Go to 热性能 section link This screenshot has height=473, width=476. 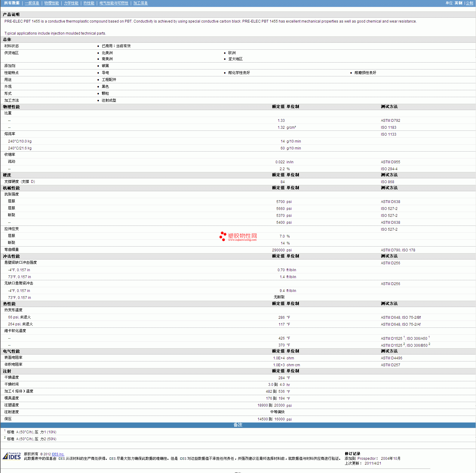89,3
